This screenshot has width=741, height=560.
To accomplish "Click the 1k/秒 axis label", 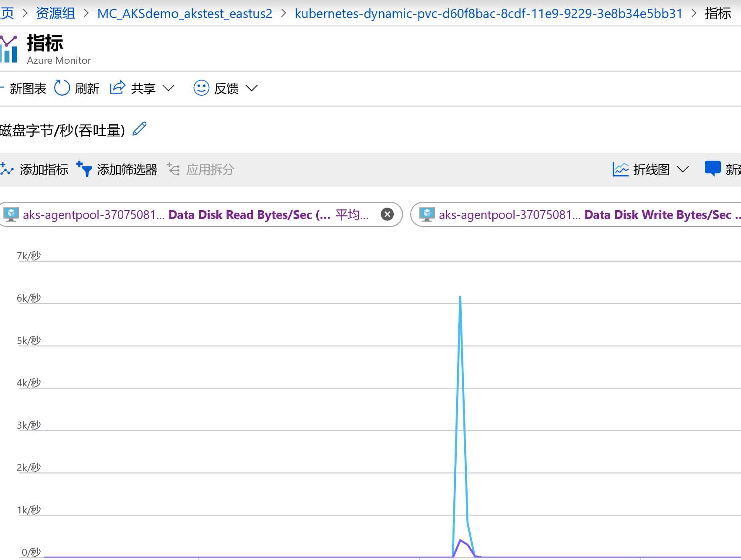I will pos(29,510).
